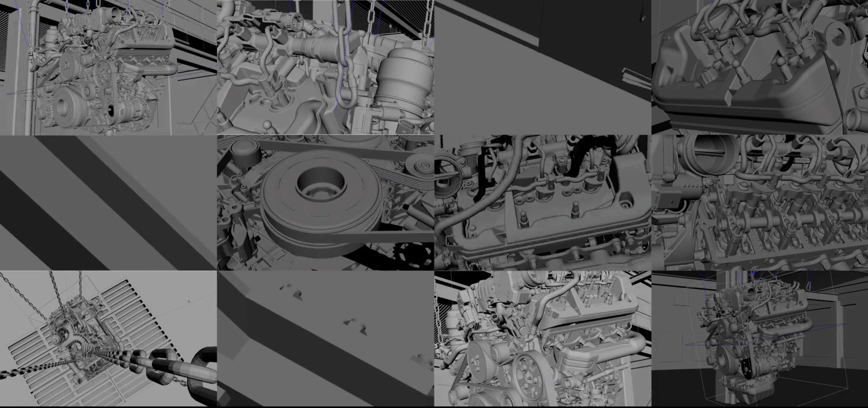Open the top-down cylinder head with hoses thumbnail
This screenshot has width=868, height=408.
pos(542,203)
